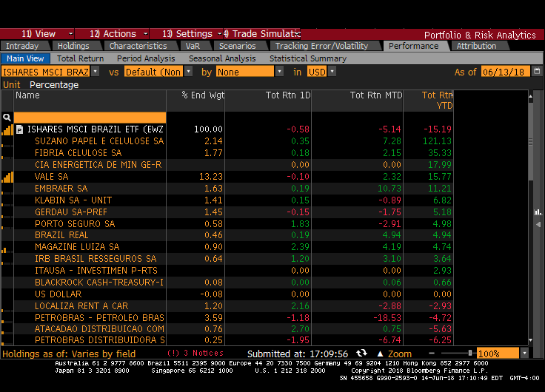Click the search magnifier icon
The height and width of the screenshot is (392, 545).
[x=7, y=118]
